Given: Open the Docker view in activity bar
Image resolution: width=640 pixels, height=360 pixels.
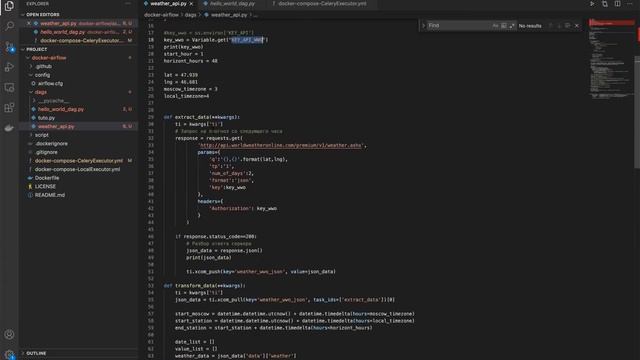Looking at the screenshot, I should point(9,128).
